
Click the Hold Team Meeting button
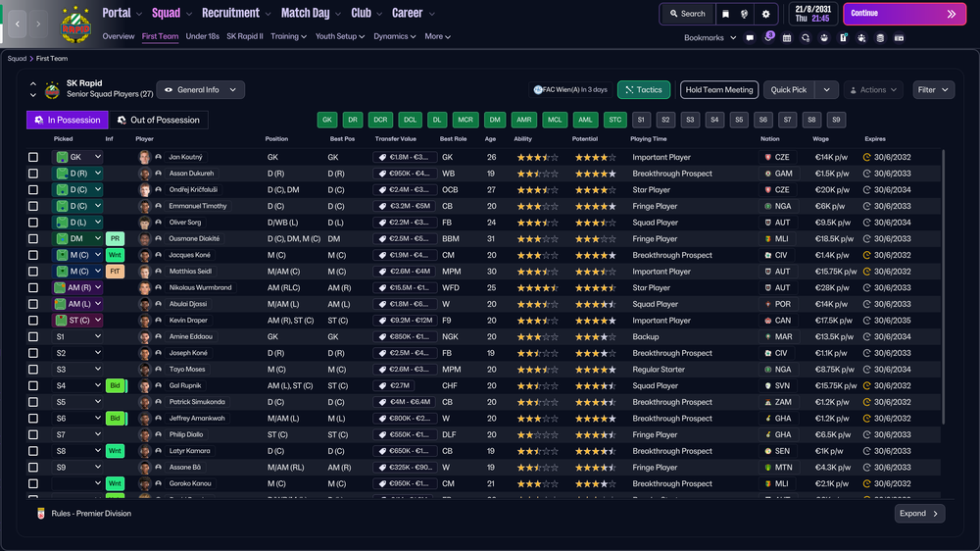(719, 90)
